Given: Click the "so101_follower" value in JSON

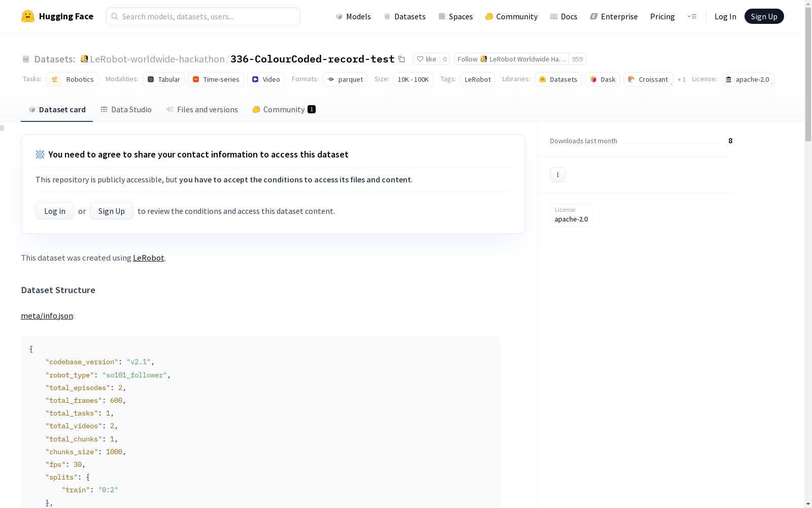Looking at the screenshot, I should click(x=134, y=375).
